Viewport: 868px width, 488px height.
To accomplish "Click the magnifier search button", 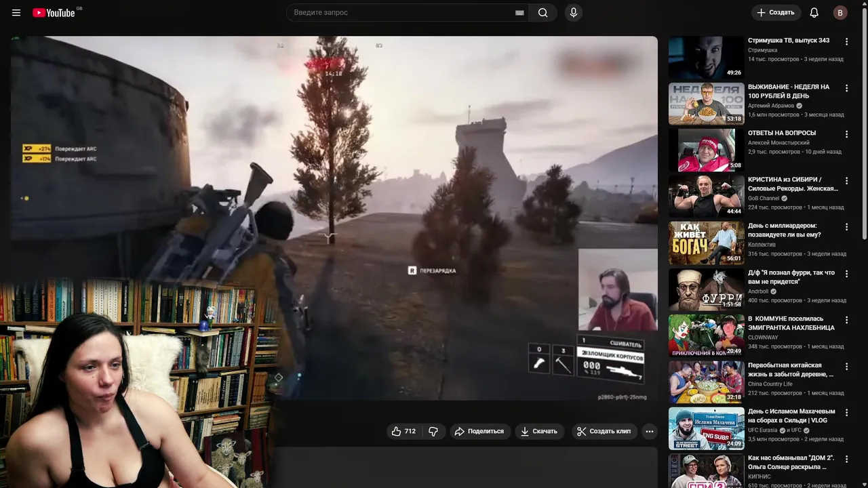I will coord(542,12).
